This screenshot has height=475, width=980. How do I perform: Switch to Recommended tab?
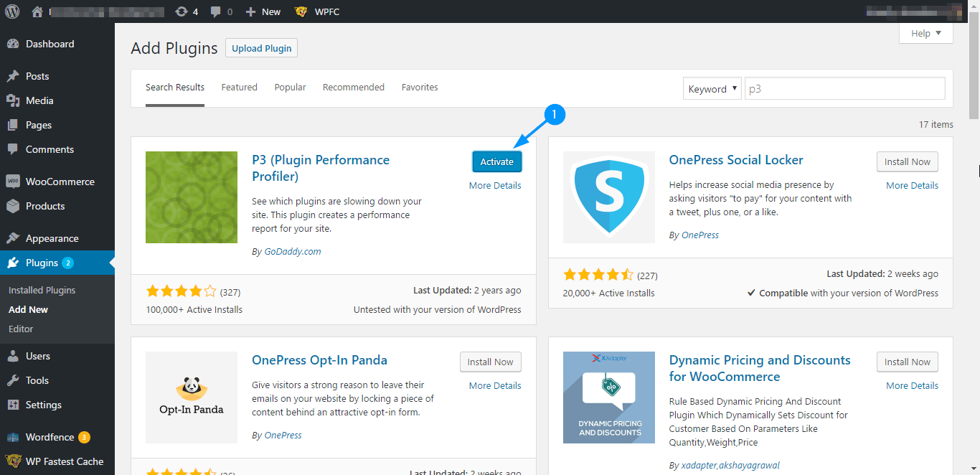coord(354,88)
